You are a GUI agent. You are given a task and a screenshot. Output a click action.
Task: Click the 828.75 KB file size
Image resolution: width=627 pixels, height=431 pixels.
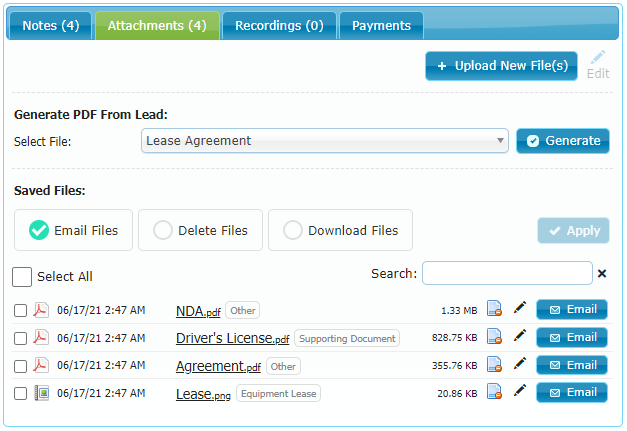pos(455,338)
